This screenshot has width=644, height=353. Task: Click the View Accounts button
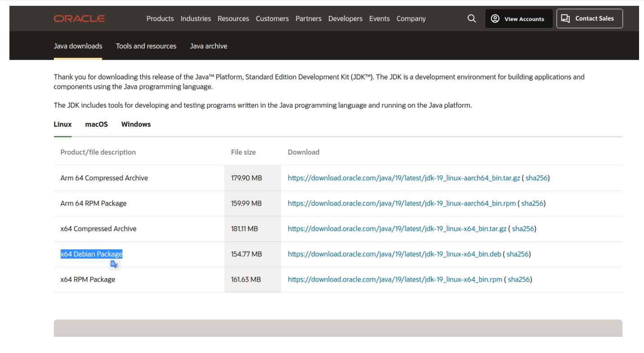[519, 19]
